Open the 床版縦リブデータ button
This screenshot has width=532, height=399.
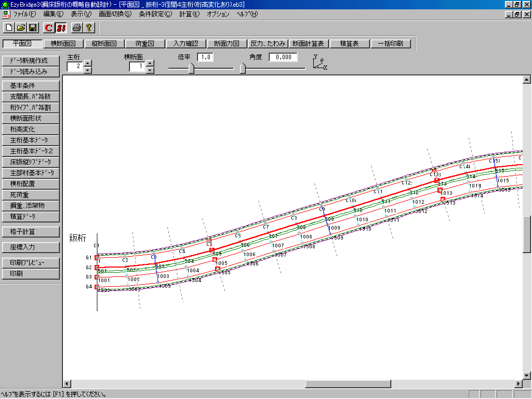[x=31, y=162]
